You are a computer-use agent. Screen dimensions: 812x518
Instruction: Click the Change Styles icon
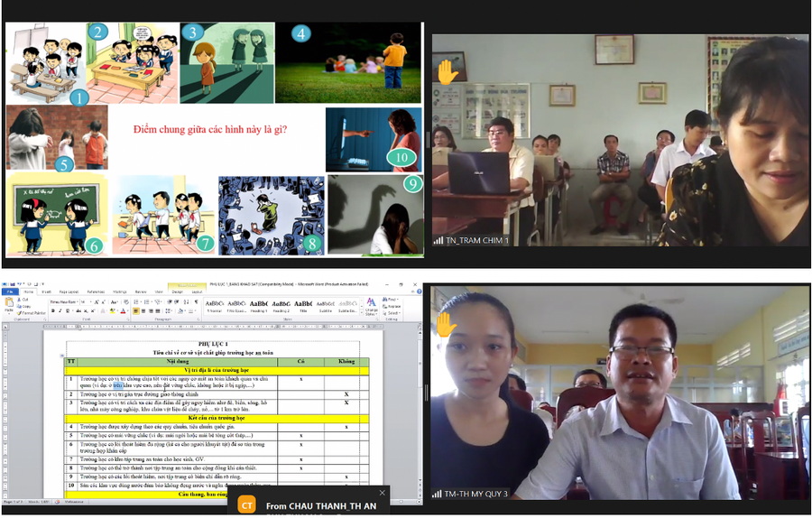click(x=371, y=303)
